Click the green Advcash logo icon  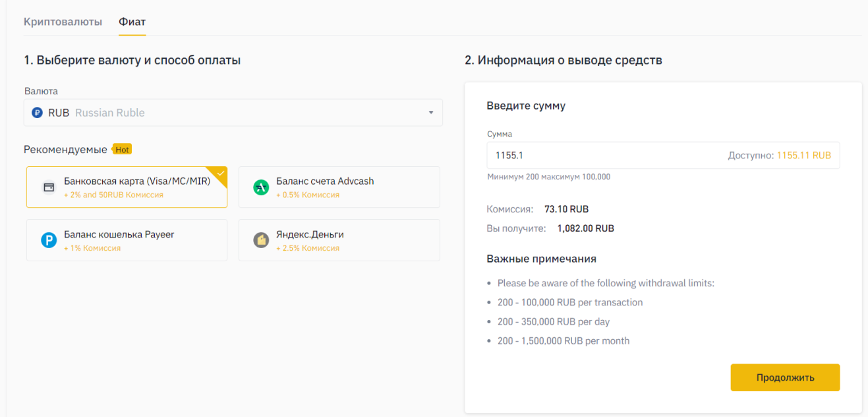261,187
